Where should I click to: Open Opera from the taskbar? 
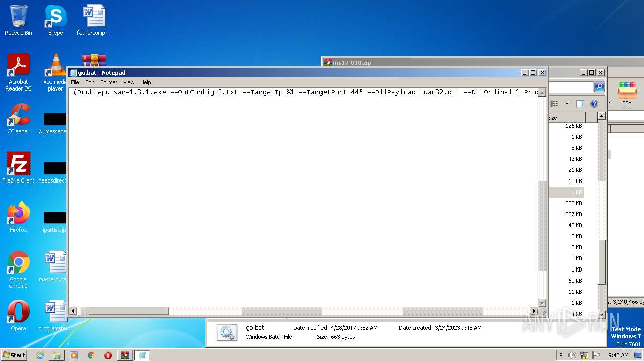click(x=108, y=355)
